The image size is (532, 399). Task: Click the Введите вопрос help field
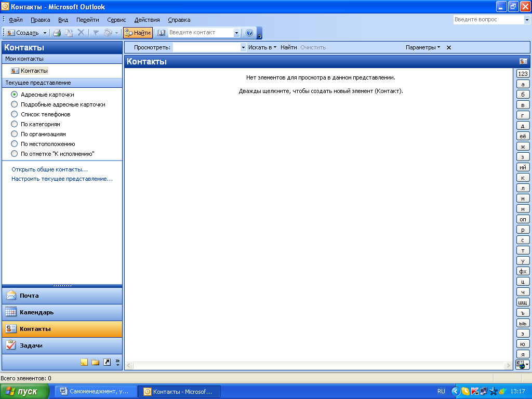(x=488, y=20)
